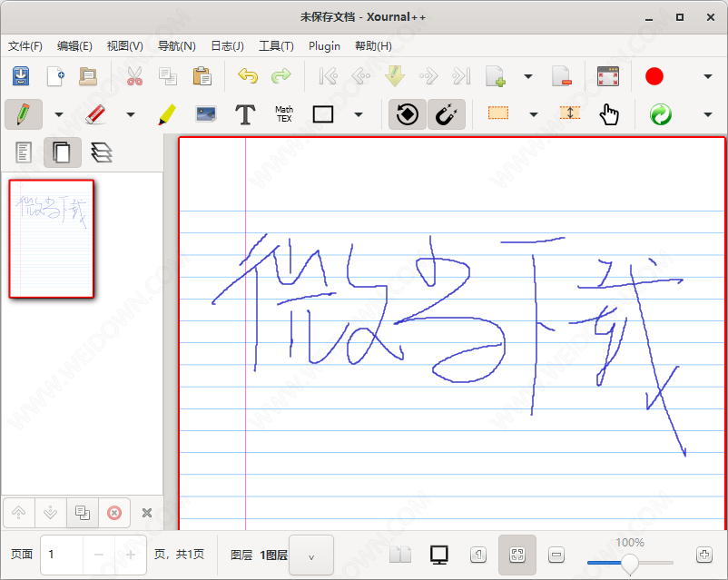
Task: Adjust the zoom level slider
Action: (630, 563)
